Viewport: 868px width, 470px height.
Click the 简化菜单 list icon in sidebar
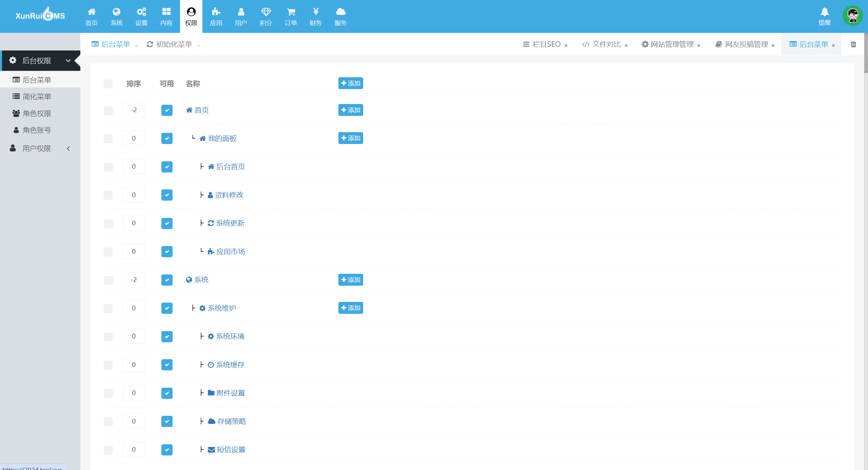[16, 96]
